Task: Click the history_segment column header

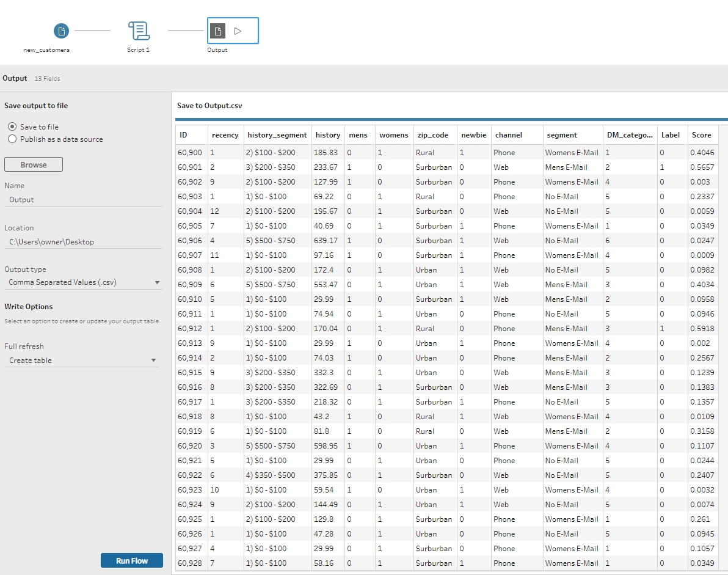Action: pos(277,135)
